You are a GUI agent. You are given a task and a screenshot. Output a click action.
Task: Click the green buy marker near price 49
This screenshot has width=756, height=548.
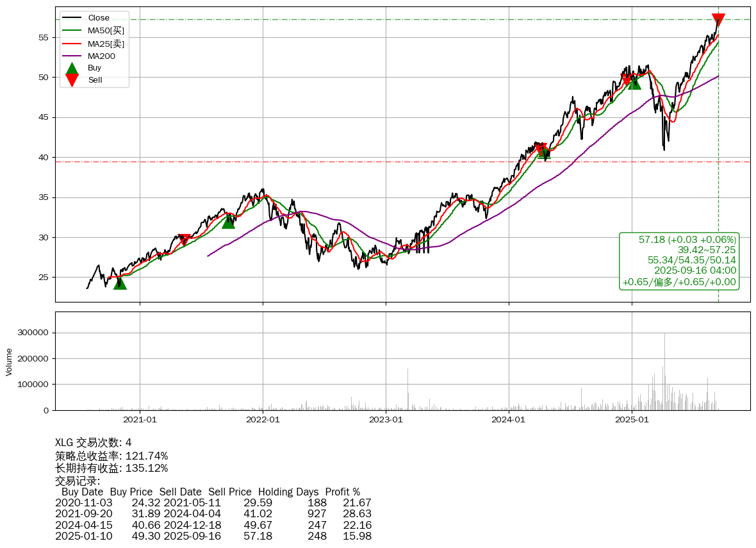634,83
